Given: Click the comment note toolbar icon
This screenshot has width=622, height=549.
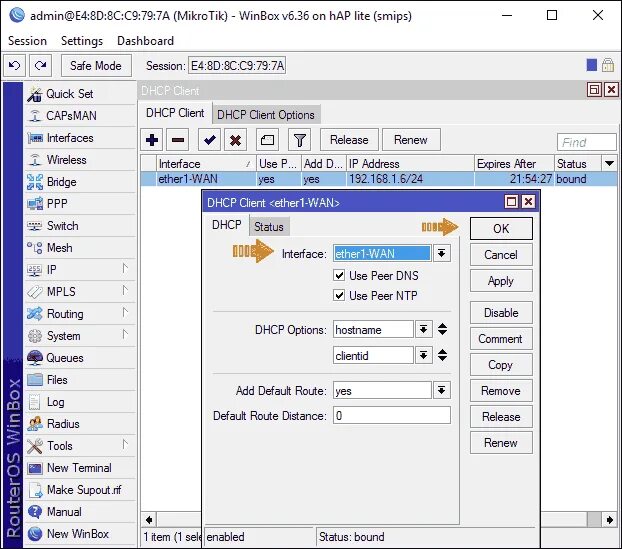Looking at the screenshot, I should pyautogui.click(x=267, y=140).
